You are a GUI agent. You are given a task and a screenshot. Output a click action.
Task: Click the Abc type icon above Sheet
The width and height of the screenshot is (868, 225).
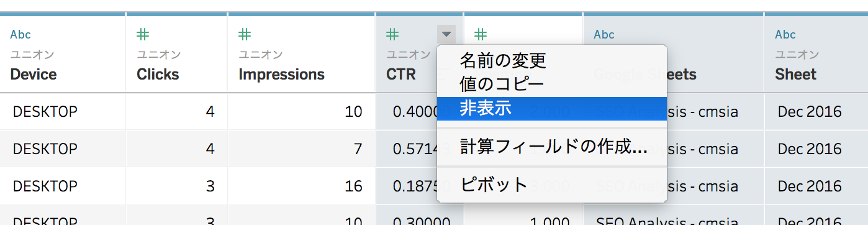coord(785,34)
